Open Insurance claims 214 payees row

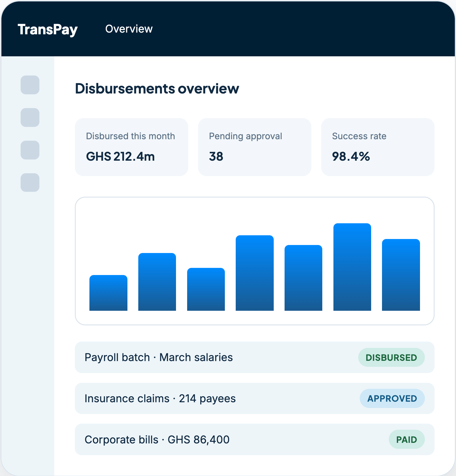point(255,398)
